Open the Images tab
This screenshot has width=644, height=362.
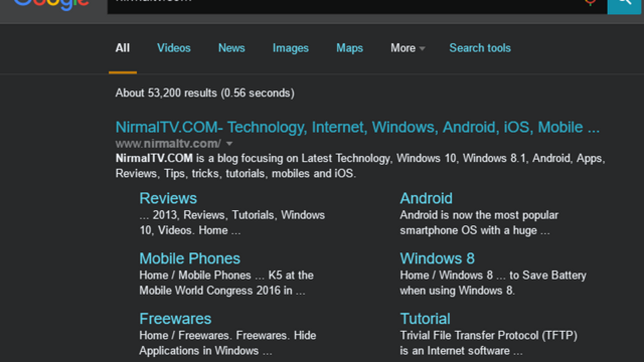click(x=290, y=48)
